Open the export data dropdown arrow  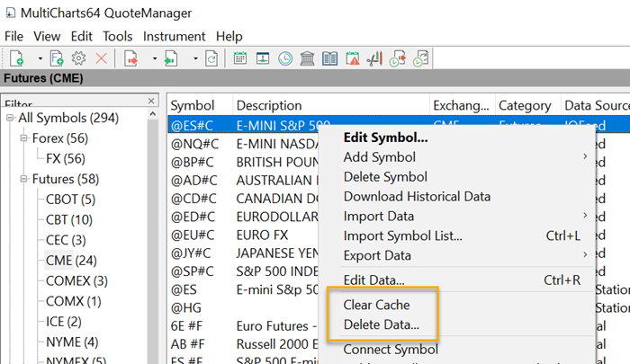coord(154,58)
